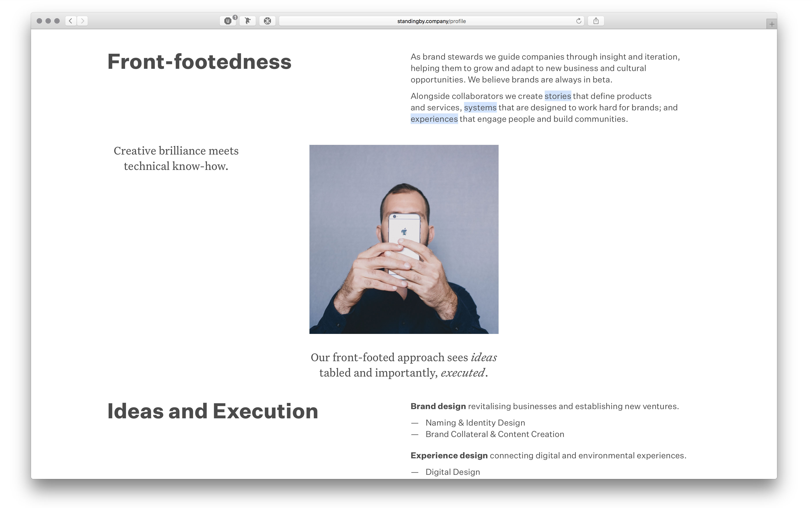Click the "Ideas and Execution" heading
Viewport: 812px width, 508px height.
tap(213, 411)
